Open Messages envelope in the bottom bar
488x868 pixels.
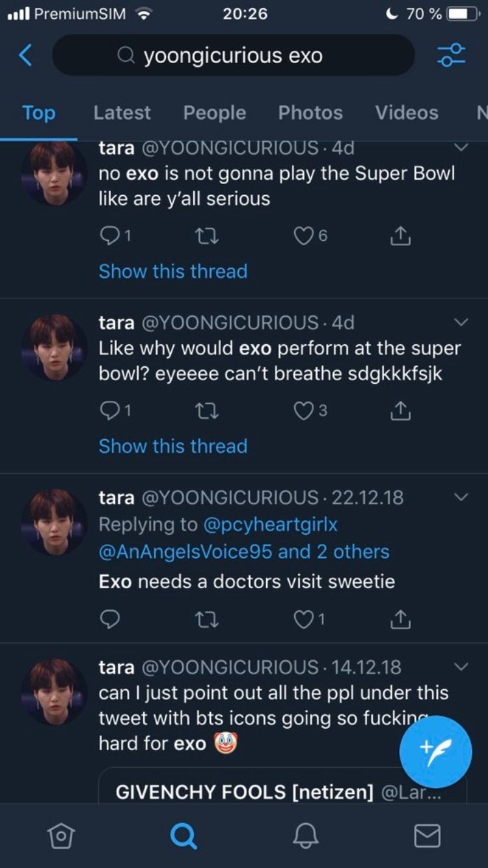427,836
